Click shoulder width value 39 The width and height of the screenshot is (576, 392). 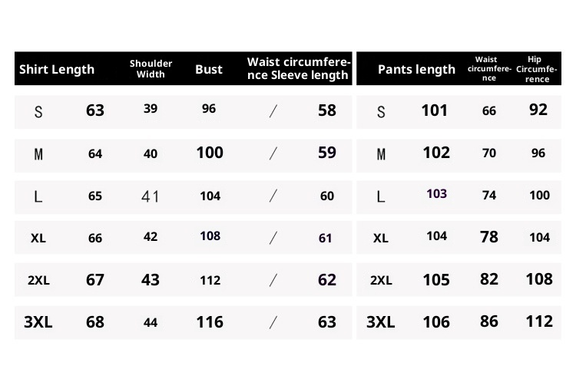tap(151, 109)
